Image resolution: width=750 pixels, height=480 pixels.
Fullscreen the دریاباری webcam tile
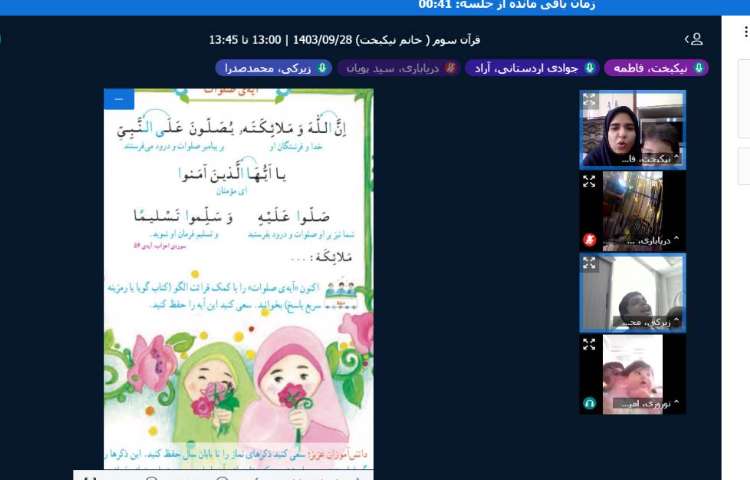pos(589,181)
